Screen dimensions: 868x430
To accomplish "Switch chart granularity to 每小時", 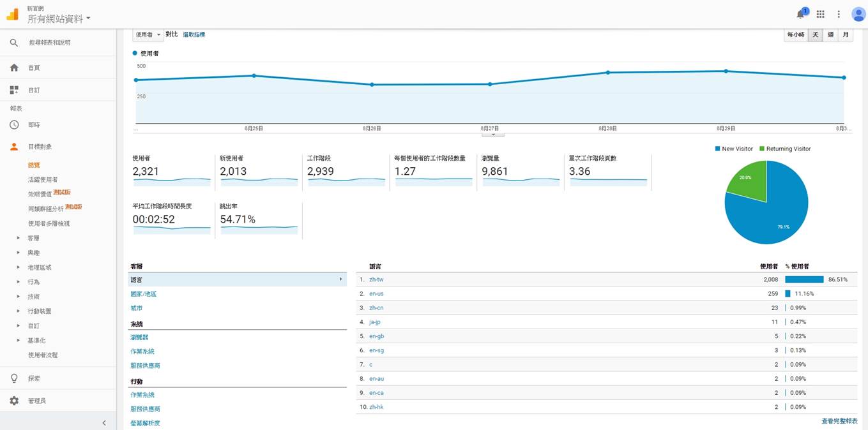I will (796, 35).
